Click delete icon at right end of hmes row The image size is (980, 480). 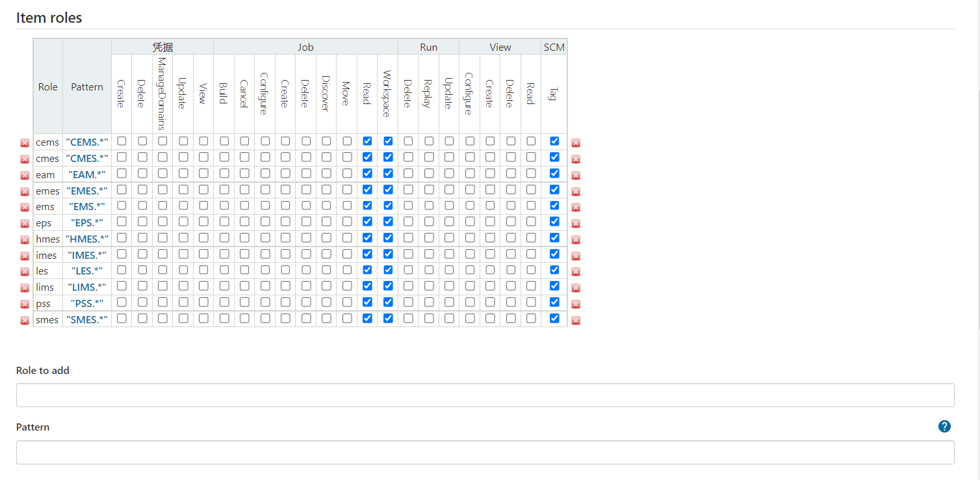pyautogui.click(x=576, y=239)
